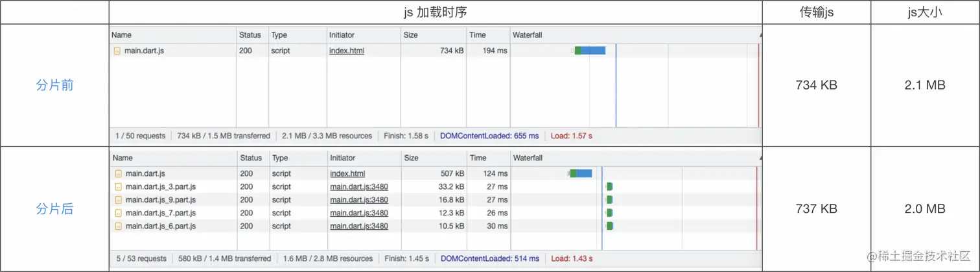This screenshot has height=272, width=980.
Task: Click file icon of main.dart.js in 分片前 panel
Action: [x=117, y=51]
